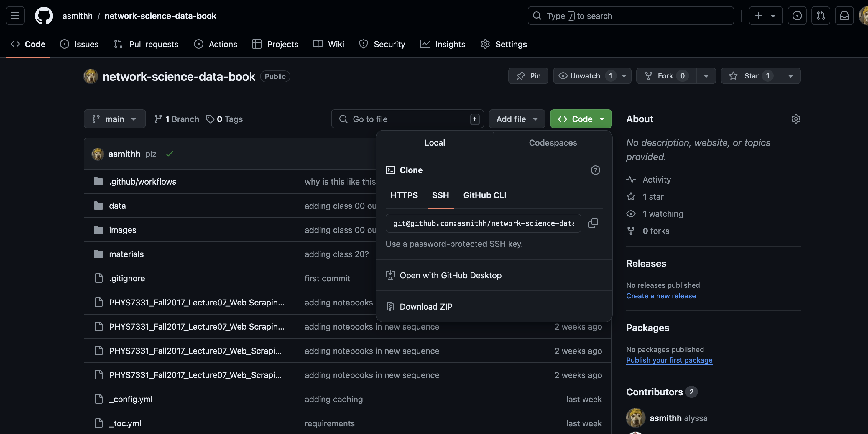868x434 pixels.
Task: Select the Local tab in clone popup
Action: click(435, 142)
